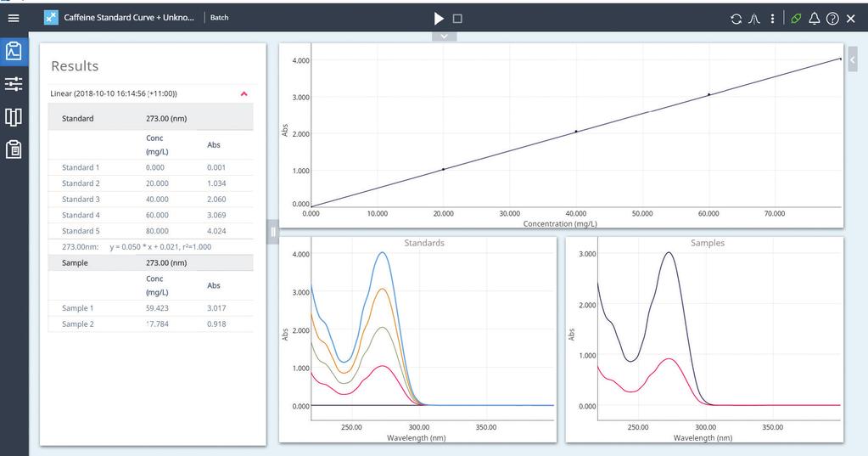The width and height of the screenshot is (868, 456).
Task: Click the 0.918 absorbance value
Action: click(x=216, y=324)
